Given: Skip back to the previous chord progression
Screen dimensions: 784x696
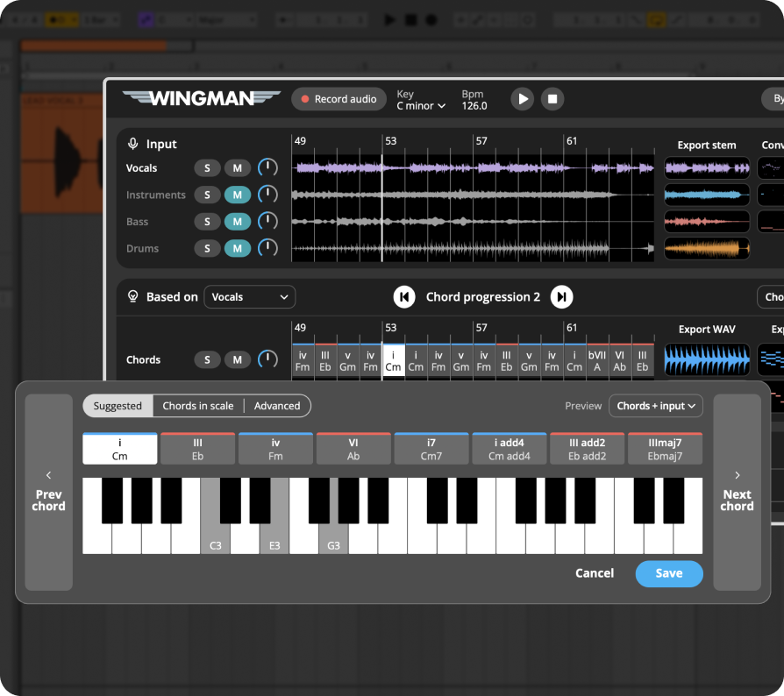Looking at the screenshot, I should (404, 297).
